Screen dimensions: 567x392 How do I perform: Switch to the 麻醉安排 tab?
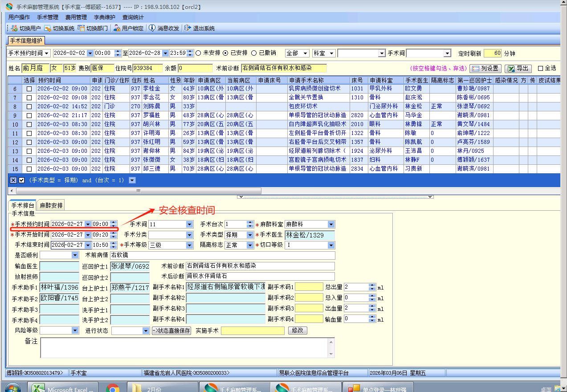click(x=51, y=205)
